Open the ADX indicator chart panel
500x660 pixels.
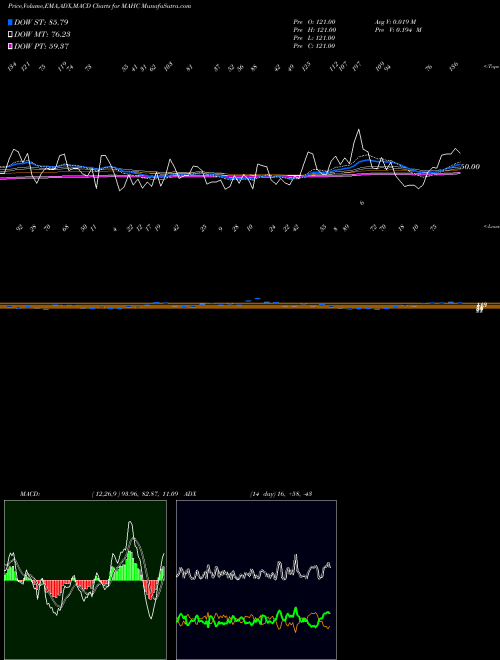tap(256, 580)
